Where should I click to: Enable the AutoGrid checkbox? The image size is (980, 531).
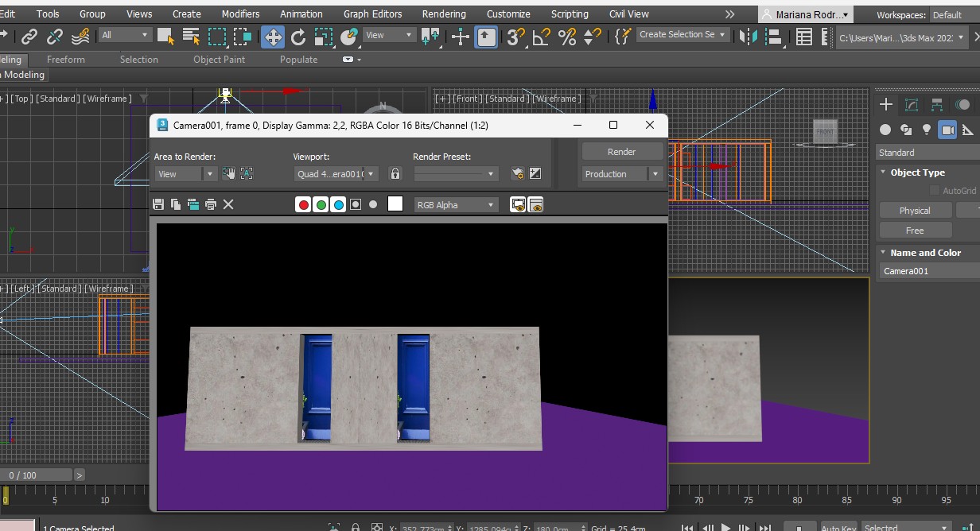click(x=933, y=191)
